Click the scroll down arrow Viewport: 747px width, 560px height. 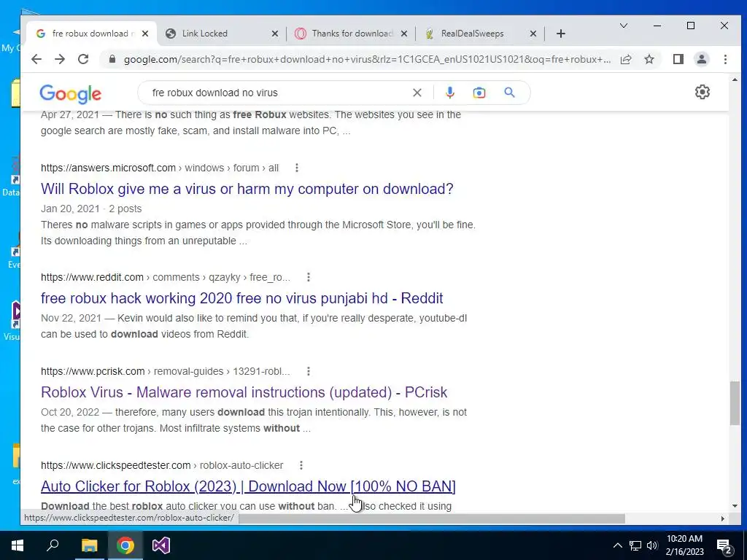(734, 506)
